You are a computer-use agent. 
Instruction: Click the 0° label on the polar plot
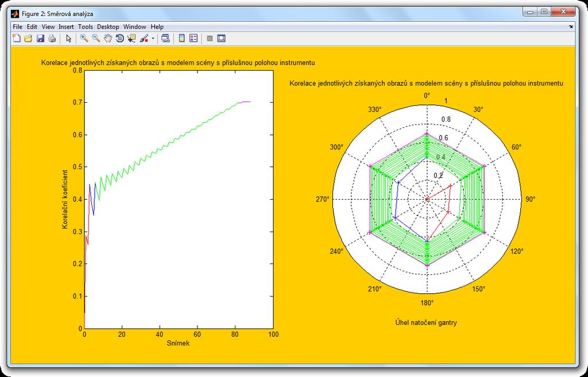[427, 96]
